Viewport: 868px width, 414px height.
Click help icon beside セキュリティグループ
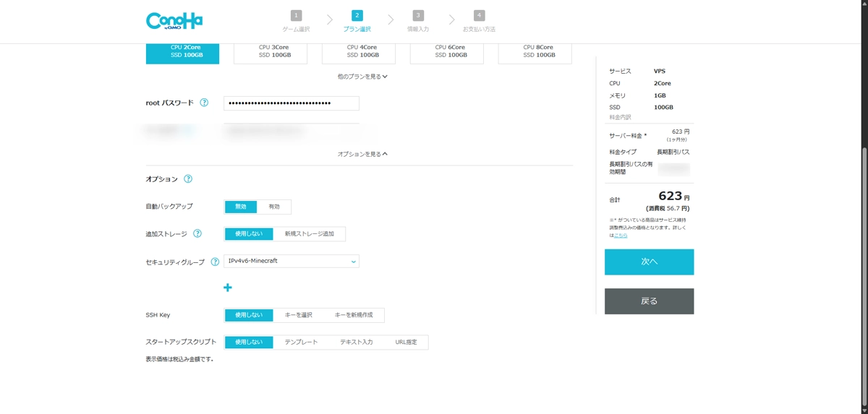pos(215,262)
